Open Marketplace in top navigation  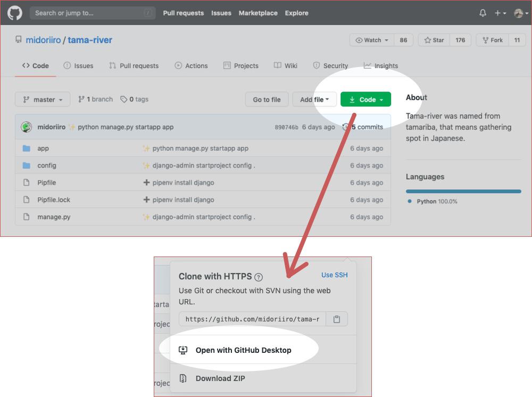click(258, 13)
